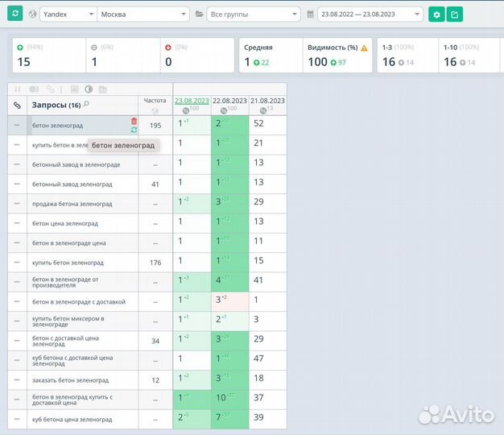This screenshot has width=504, height=435.
Task: Select query бетон в зеленоград купить с доставкой цена
Action: coord(72,400)
